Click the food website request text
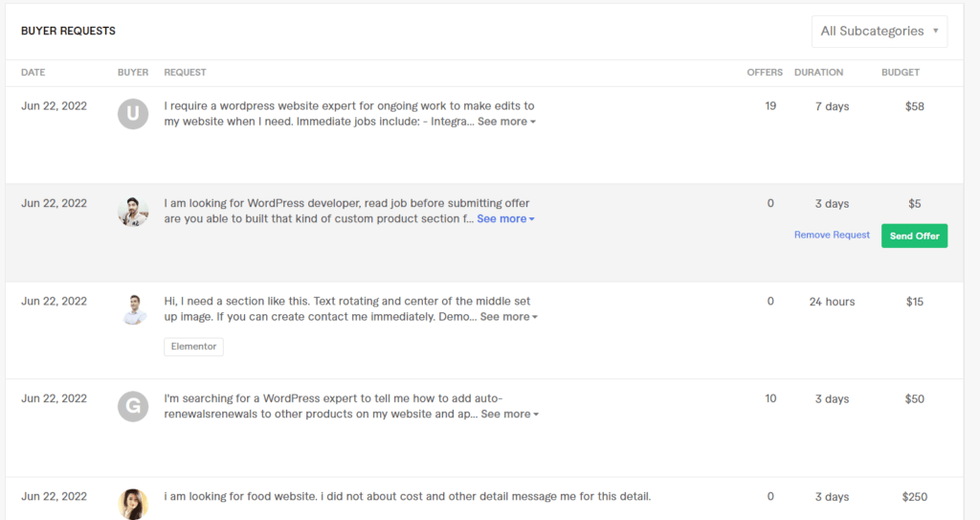Image resolution: width=980 pixels, height=520 pixels. 407,496
